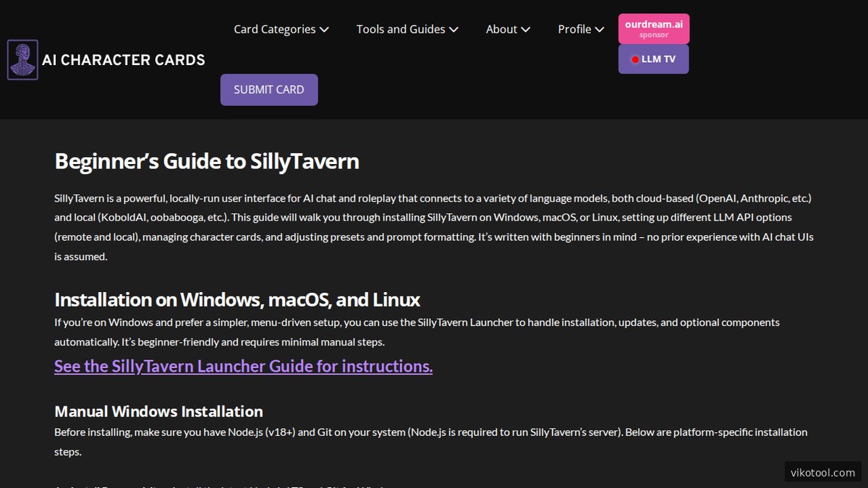This screenshot has width=868, height=488.
Task: Click the SUBMIT CARD button
Action: pos(268,89)
